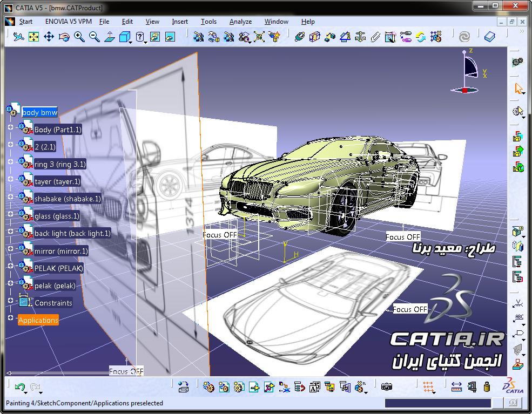Expand the 2 (2.1) tree node
This screenshot has height=414, width=532.
tap(10, 145)
